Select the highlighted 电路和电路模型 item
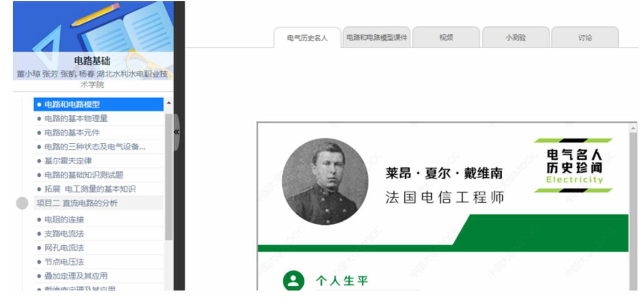This screenshot has width=644, height=308. 98,104
